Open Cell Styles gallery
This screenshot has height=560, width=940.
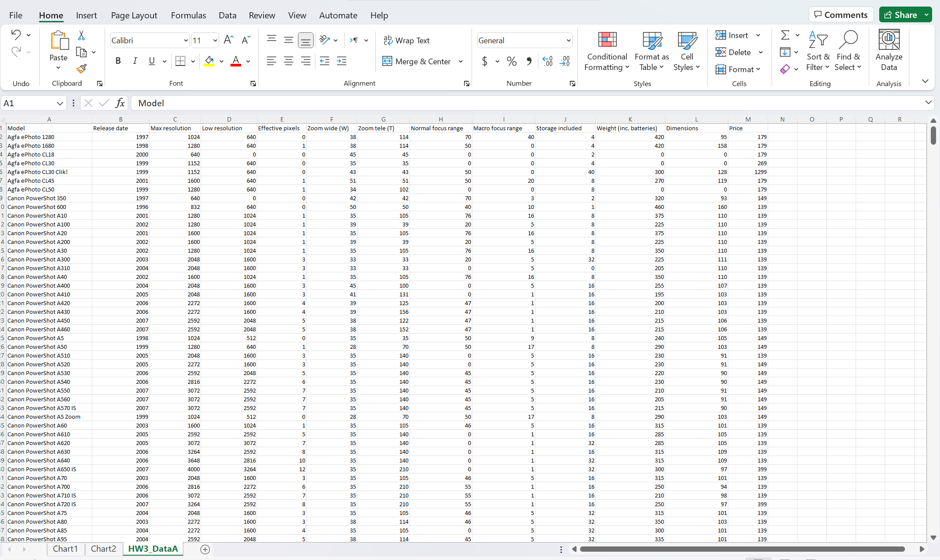tap(687, 51)
